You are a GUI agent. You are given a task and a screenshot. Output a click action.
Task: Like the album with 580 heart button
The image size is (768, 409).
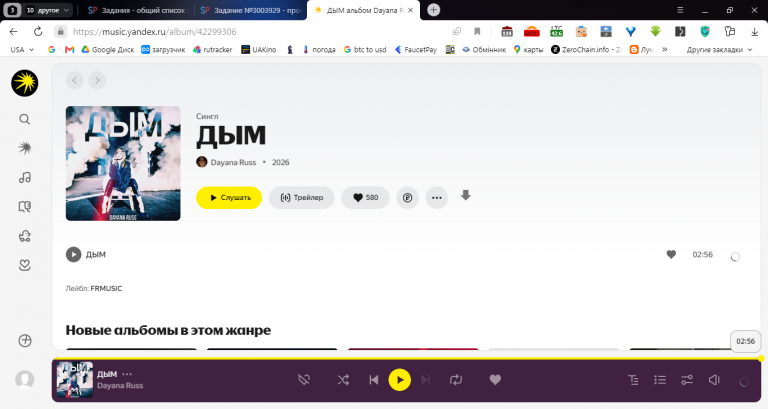click(365, 198)
